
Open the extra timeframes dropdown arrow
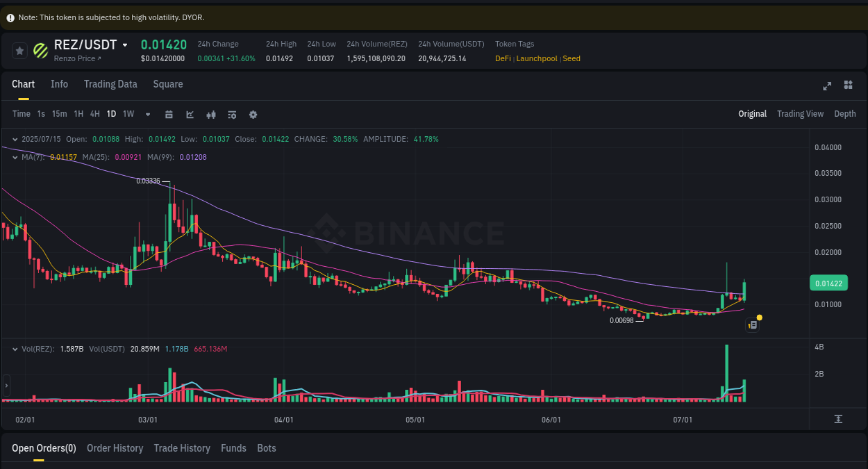pyautogui.click(x=147, y=114)
